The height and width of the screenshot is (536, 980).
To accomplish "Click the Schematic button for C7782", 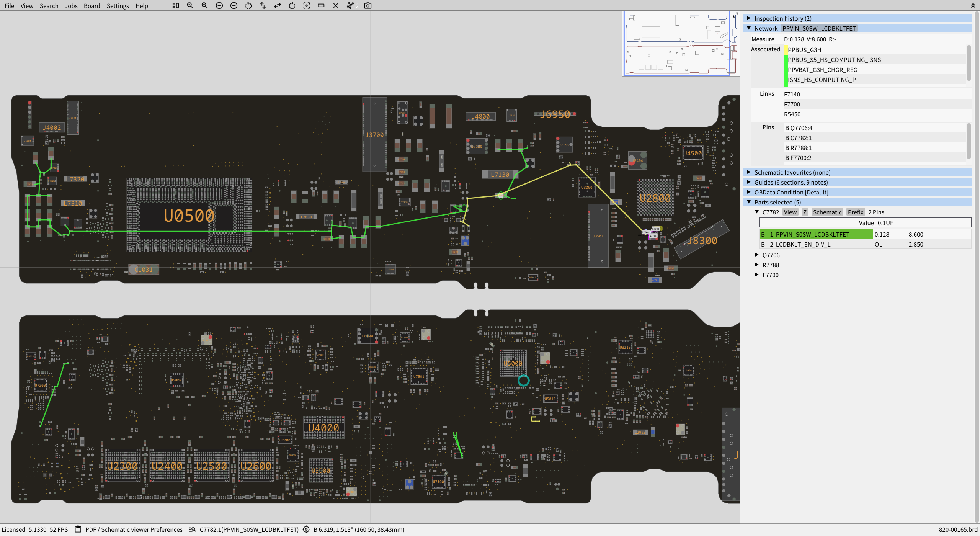I will [827, 212].
